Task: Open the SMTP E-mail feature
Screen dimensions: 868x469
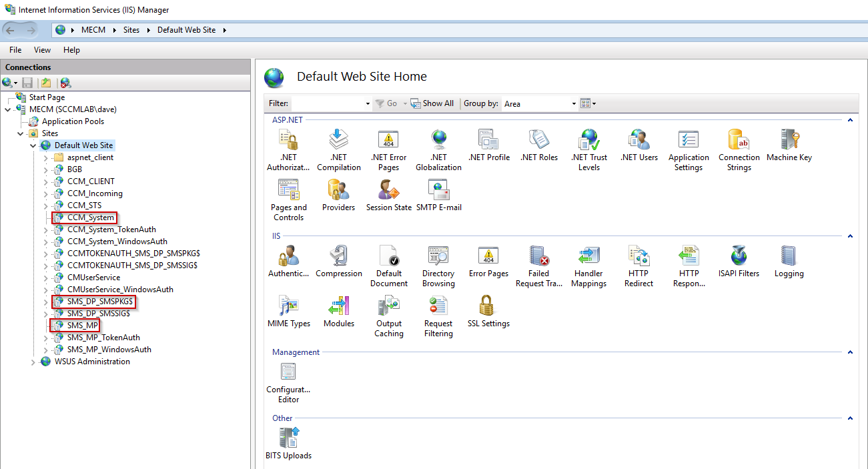Action: click(438, 195)
